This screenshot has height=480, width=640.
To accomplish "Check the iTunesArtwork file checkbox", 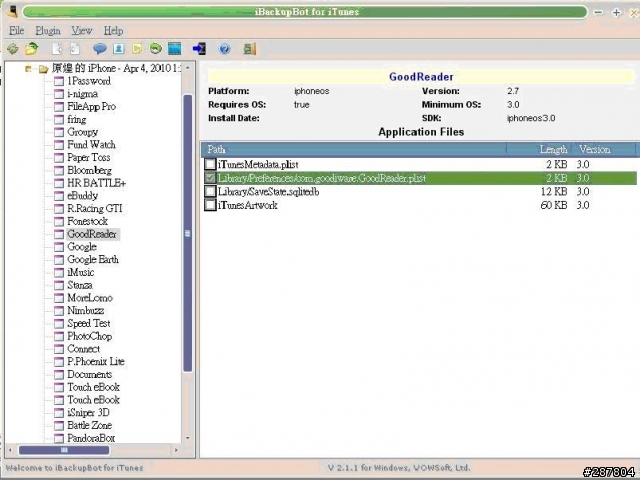I will coord(210,204).
